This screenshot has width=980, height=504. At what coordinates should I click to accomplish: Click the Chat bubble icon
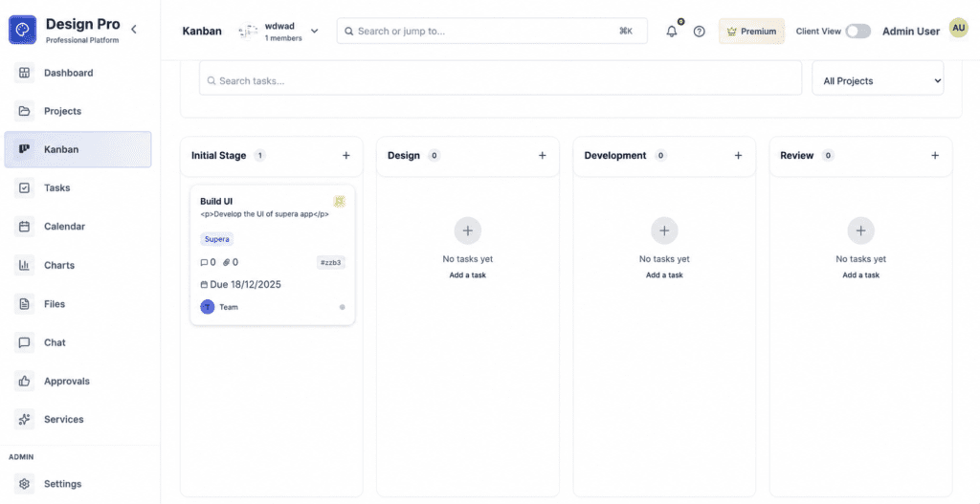(x=24, y=343)
